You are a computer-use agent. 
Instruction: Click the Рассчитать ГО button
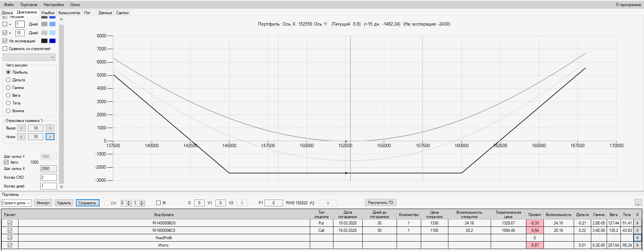(380, 203)
